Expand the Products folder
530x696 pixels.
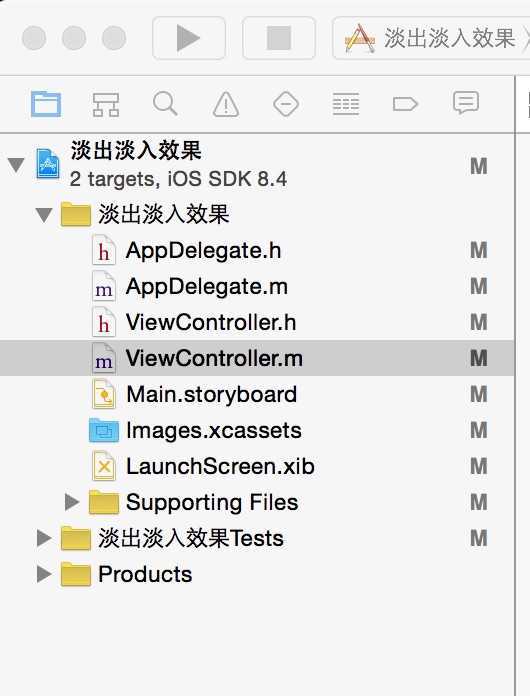click(44, 574)
